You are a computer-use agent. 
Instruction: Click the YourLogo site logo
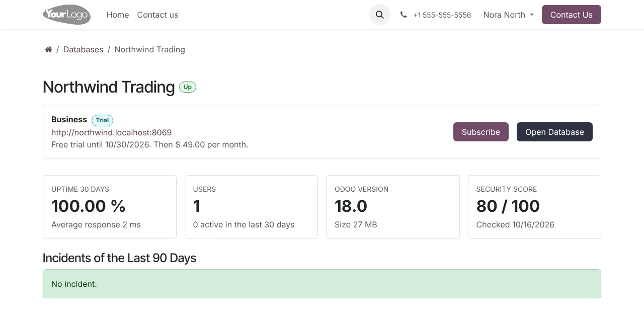click(x=67, y=15)
